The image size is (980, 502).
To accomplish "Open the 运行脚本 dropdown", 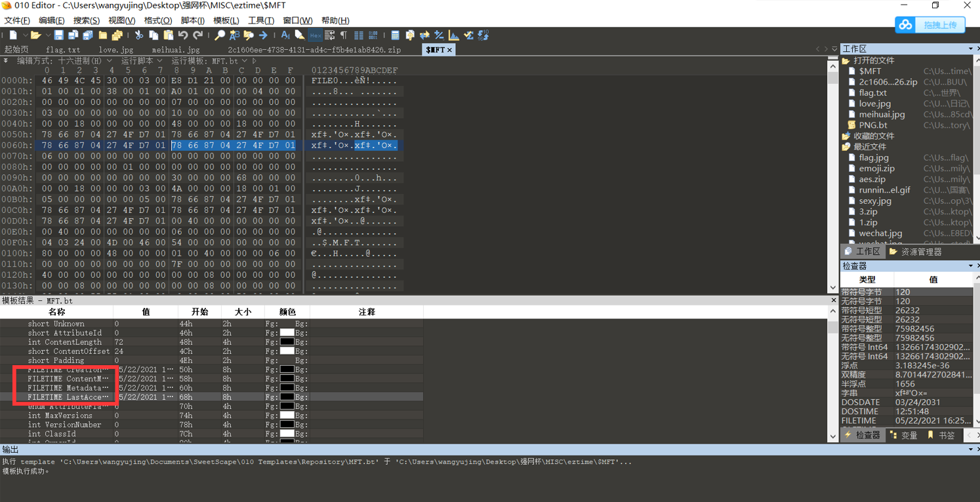I will [x=159, y=61].
